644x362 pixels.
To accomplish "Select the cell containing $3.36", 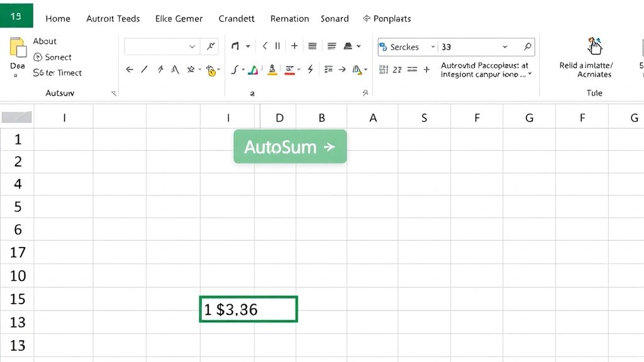I will click(248, 309).
